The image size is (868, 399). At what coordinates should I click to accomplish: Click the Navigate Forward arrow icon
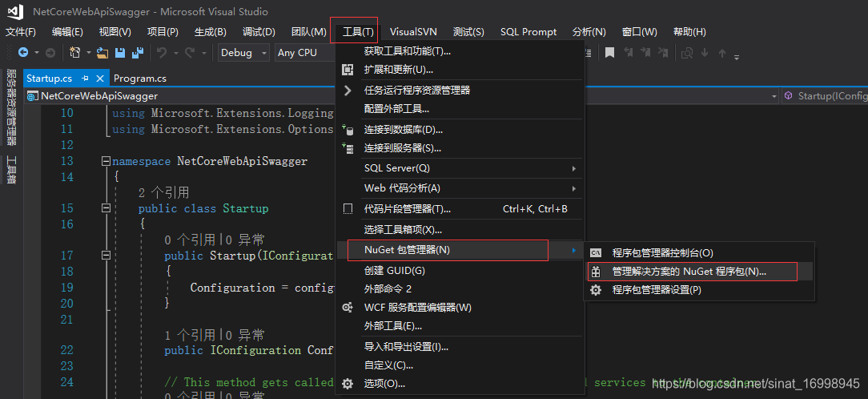click(50, 53)
